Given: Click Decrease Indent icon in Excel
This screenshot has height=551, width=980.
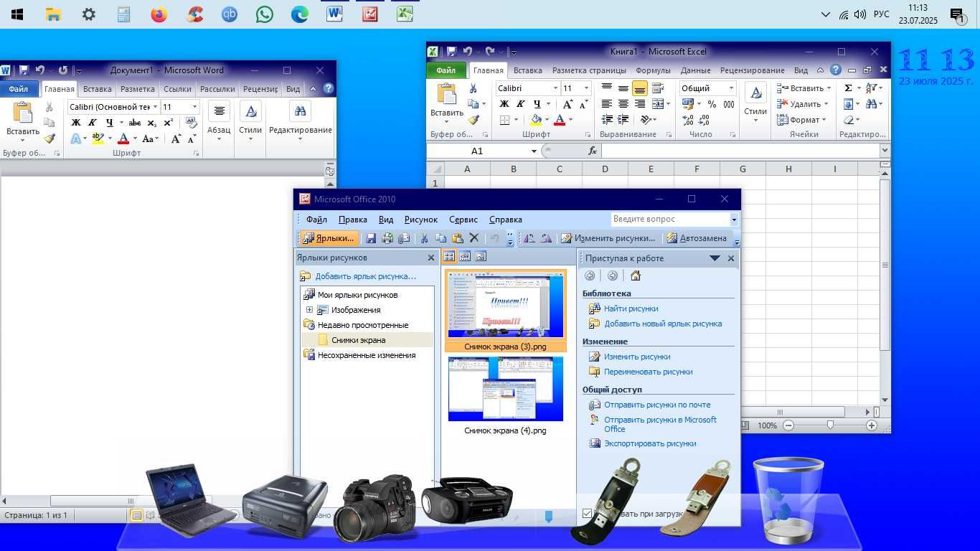Looking at the screenshot, I should coord(607,121).
